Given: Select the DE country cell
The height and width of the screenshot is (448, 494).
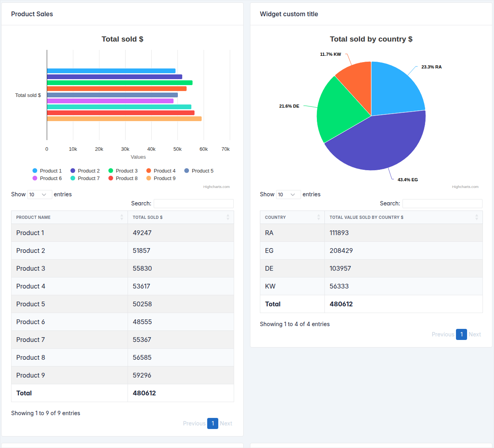Looking at the screenshot, I should coord(292,268).
